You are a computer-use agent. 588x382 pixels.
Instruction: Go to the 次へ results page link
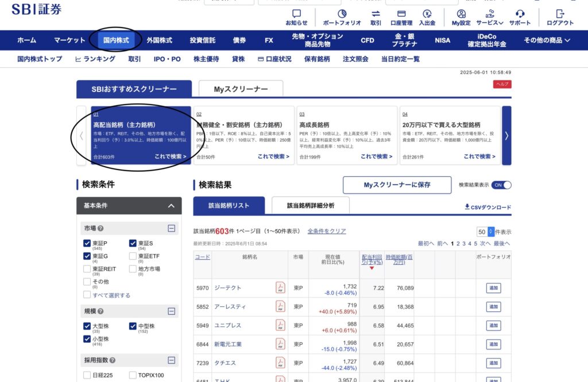click(485, 244)
